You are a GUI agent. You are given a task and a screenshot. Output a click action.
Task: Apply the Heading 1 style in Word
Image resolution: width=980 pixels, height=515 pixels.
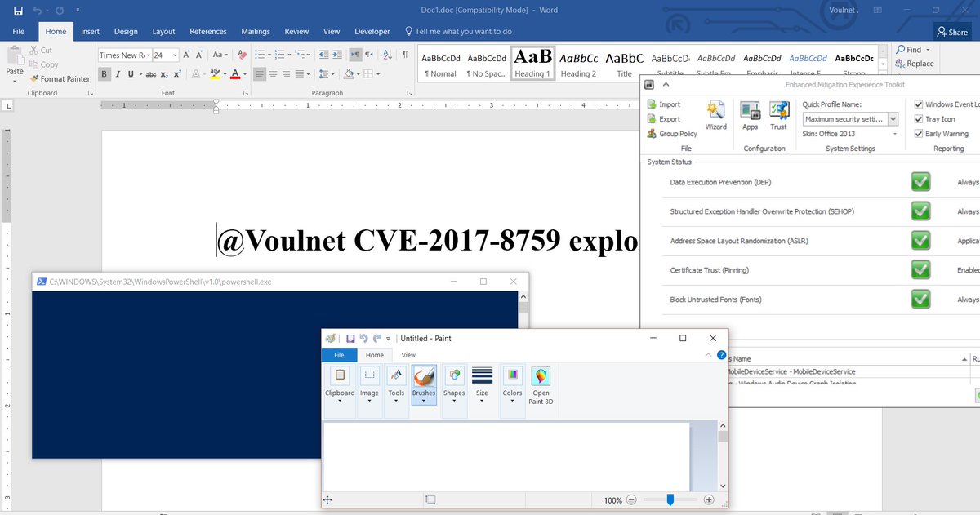tap(532, 60)
